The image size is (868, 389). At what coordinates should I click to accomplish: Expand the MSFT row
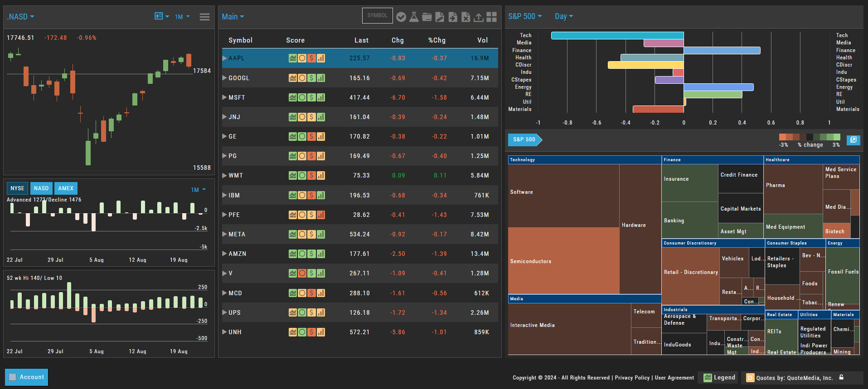point(224,97)
